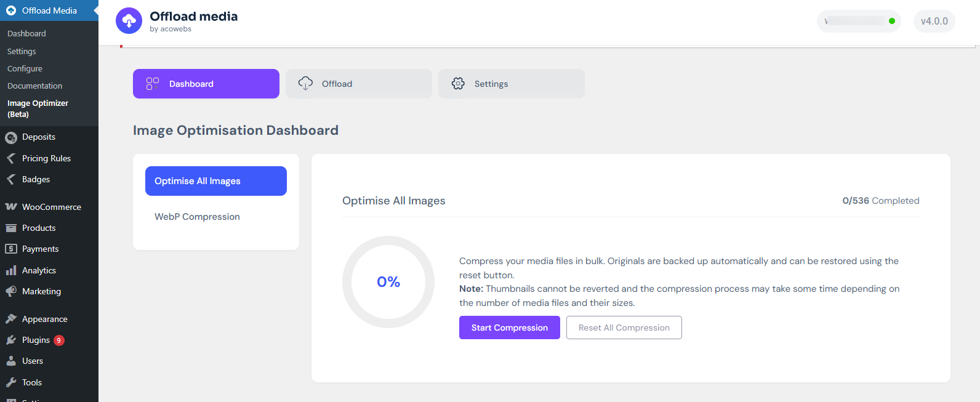Click the WooCommerce logo icon
The height and width of the screenshot is (402, 980).
11,207
